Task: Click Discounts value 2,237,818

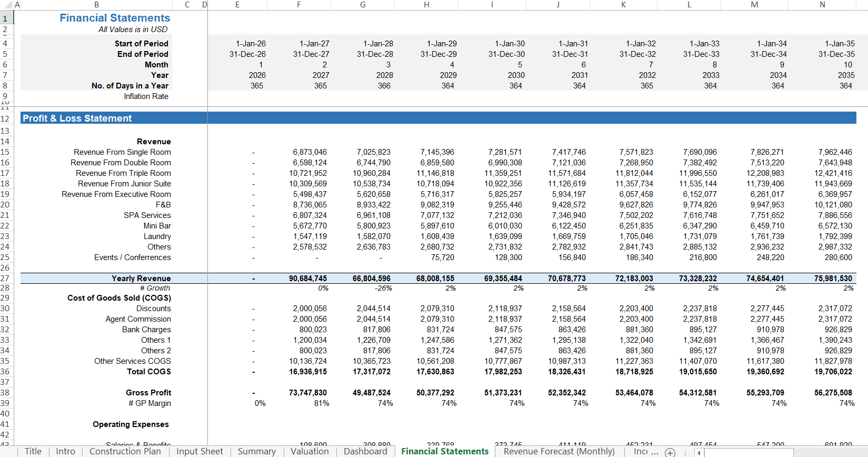Action: 700,309
